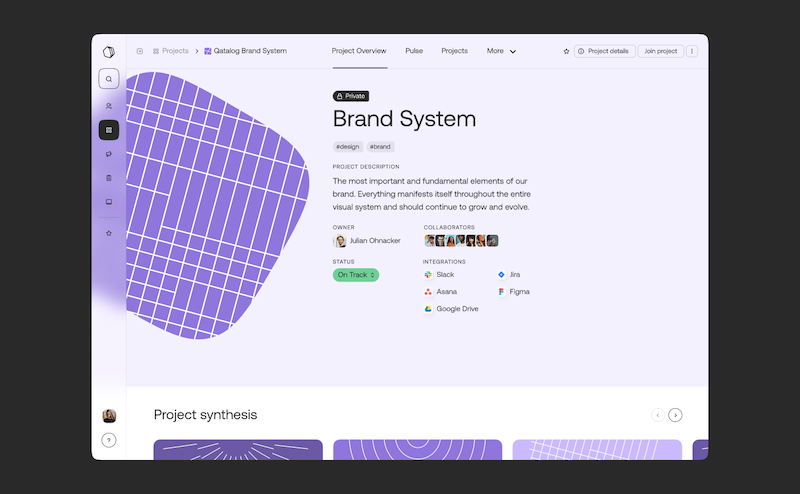This screenshot has width=800, height=494.
Task: Open the clipboard sidebar icon
Action: (109, 178)
